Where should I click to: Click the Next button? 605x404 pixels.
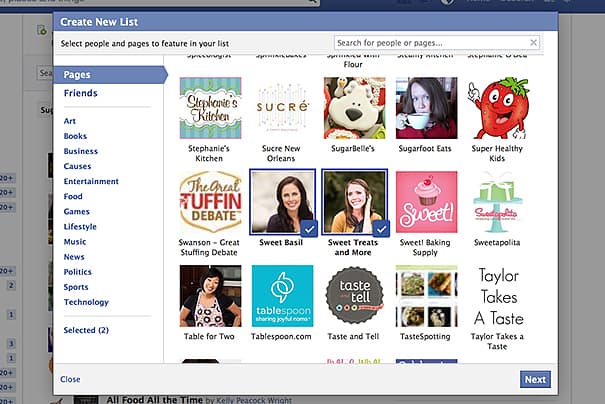[535, 380]
